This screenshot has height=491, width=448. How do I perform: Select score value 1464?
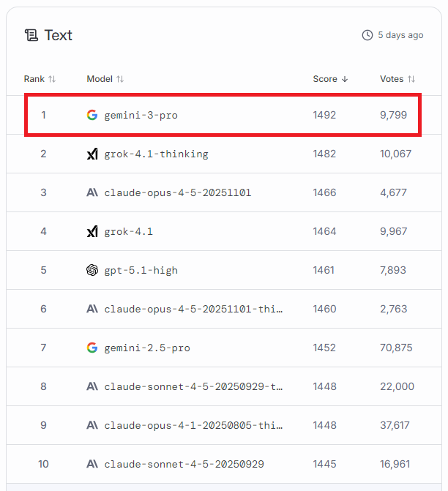[324, 231]
